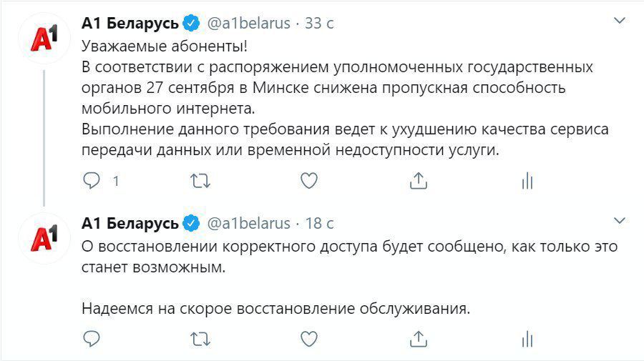
Task: Open the @a1belarus handle in the second tweet
Action: tap(248, 224)
